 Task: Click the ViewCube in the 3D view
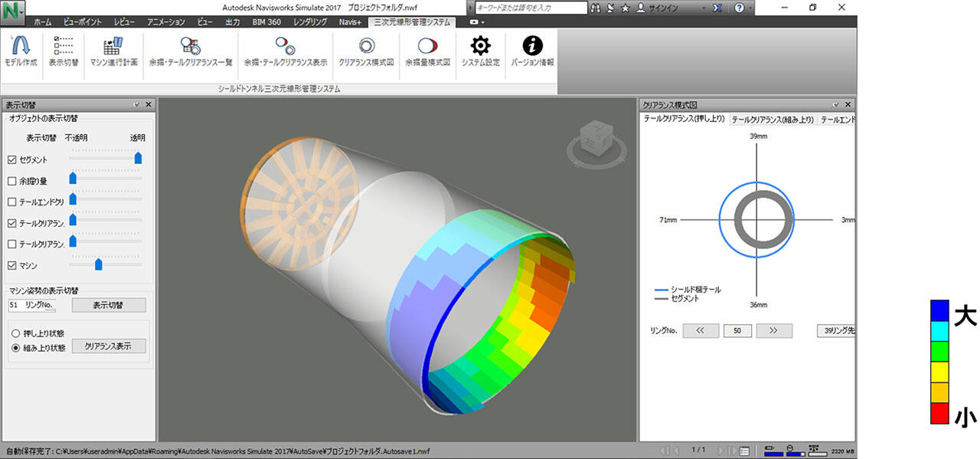point(597,140)
